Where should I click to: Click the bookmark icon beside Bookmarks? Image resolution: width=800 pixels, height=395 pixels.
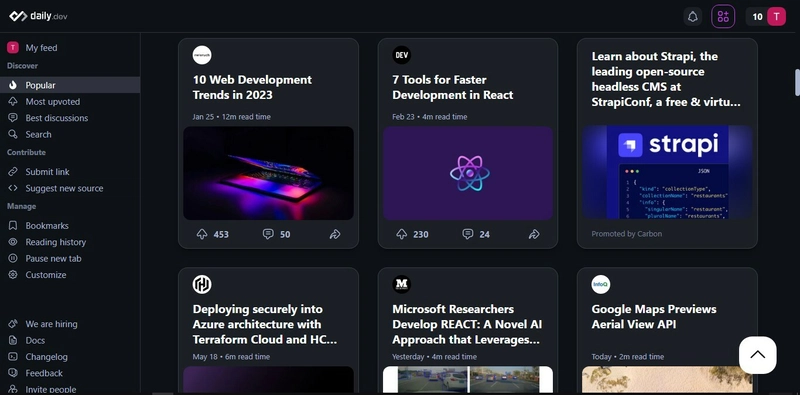13,226
